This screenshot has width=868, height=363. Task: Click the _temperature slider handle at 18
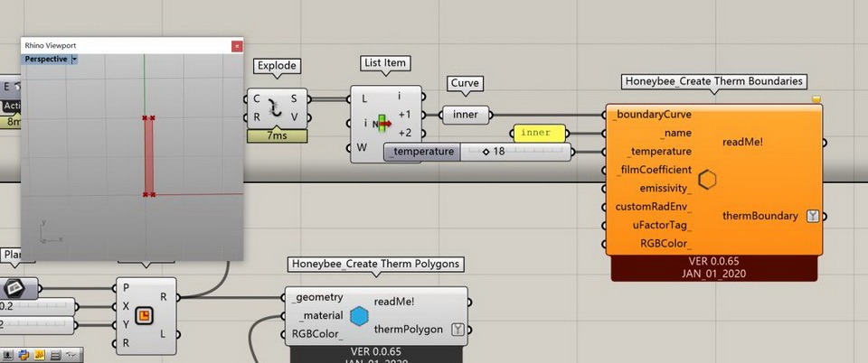486,152
